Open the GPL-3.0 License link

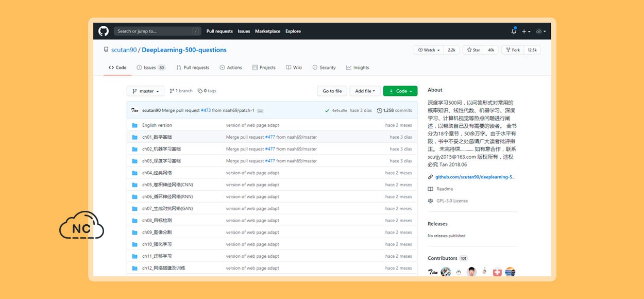point(452,201)
